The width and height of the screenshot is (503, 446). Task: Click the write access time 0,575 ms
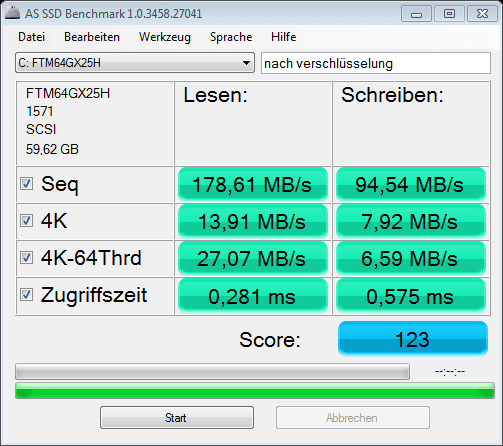[410, 296]
